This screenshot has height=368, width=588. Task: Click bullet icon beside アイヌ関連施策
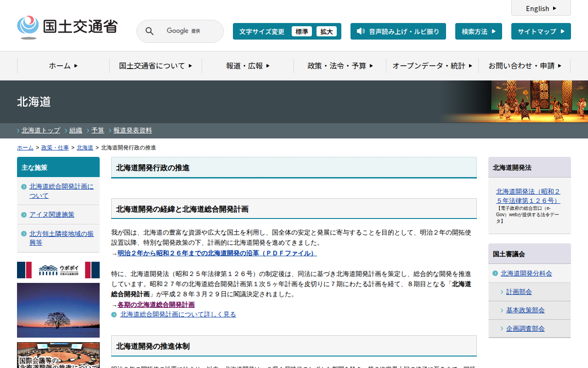pos(24,215)
